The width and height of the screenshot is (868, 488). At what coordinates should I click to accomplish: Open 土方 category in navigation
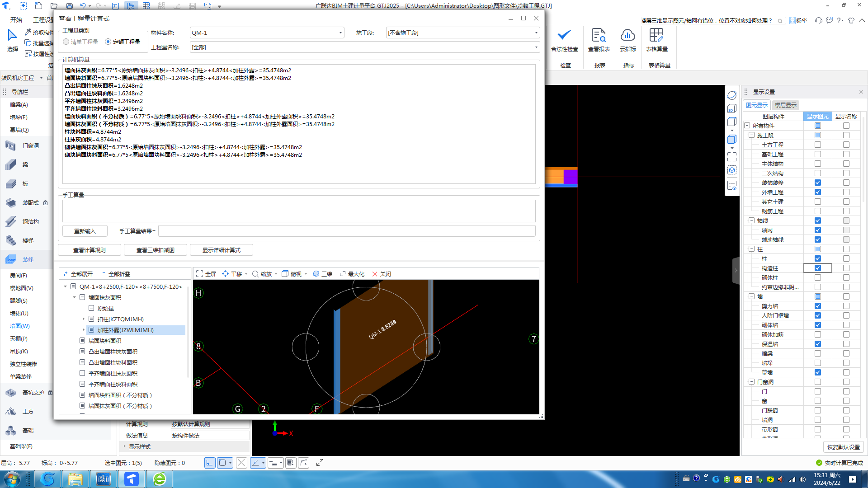(28, 411)
